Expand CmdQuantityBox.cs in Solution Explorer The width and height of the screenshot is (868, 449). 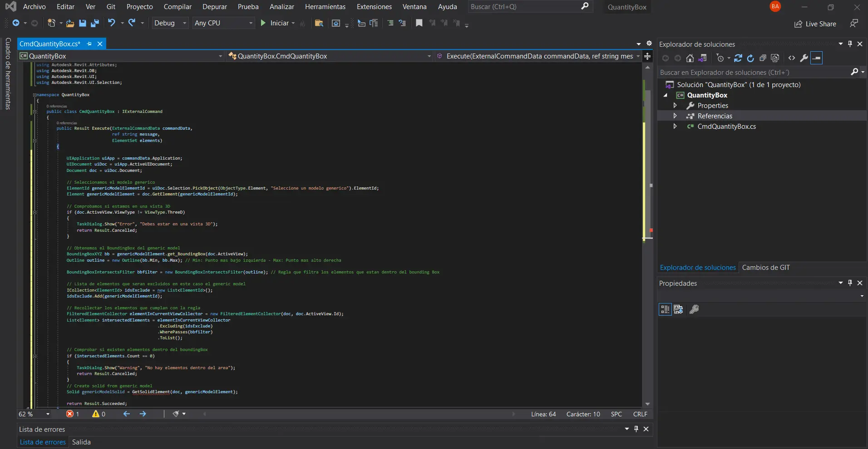click(x=675, y=127)
